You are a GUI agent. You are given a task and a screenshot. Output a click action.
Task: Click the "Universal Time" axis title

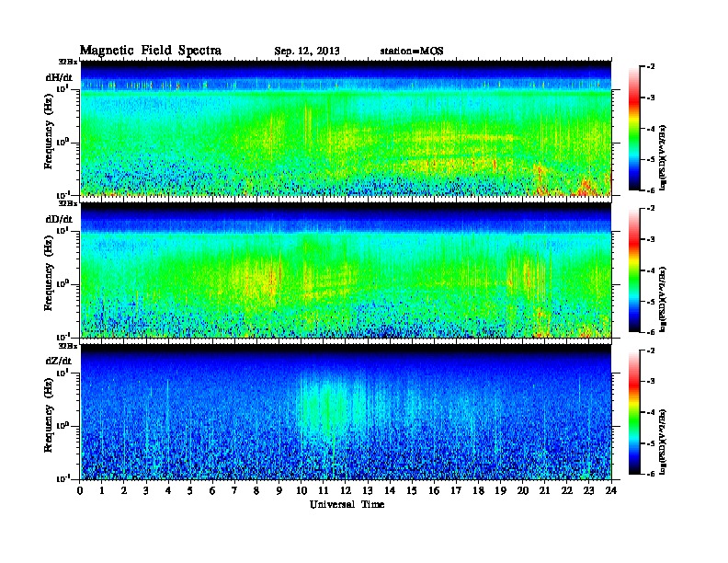pyautogui.click(x=347, y=504)
